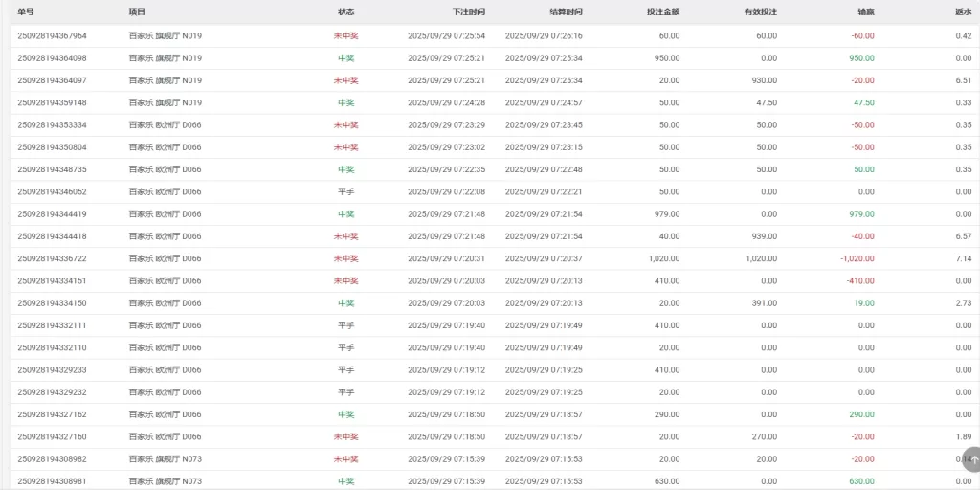Select order number 250928194336722
This screenshot has width=980, height=490.
[x=52, y=258]
